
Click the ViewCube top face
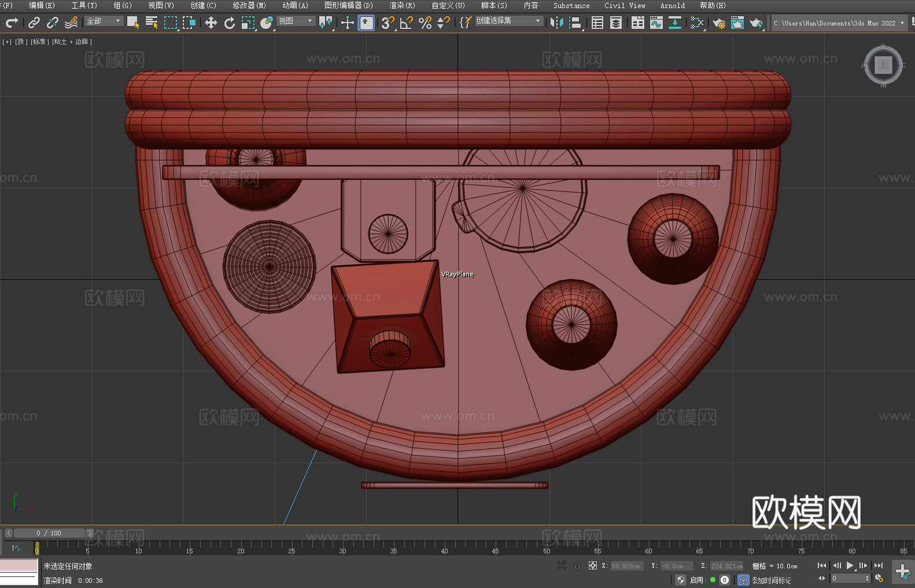[x=883, y=65]
